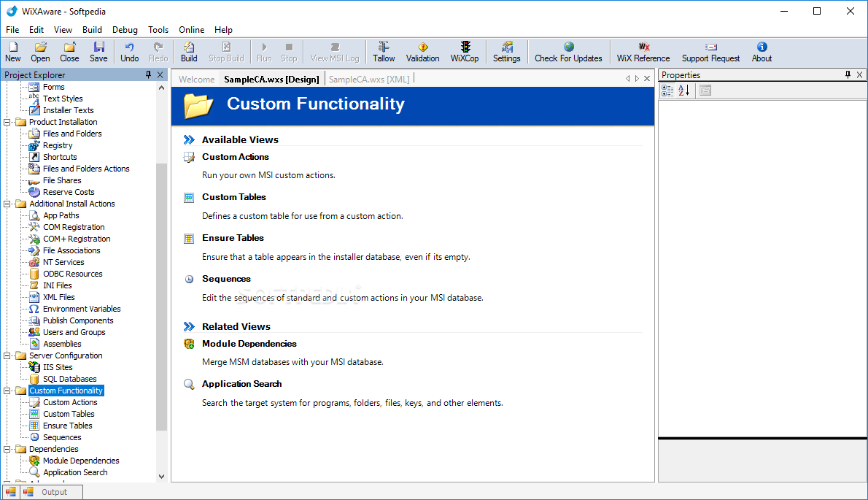The width and height of the screenshot is (868, 500).
Task: Close the Project Explorer panel
Action: pyautogui.click(x=160, y=74)
